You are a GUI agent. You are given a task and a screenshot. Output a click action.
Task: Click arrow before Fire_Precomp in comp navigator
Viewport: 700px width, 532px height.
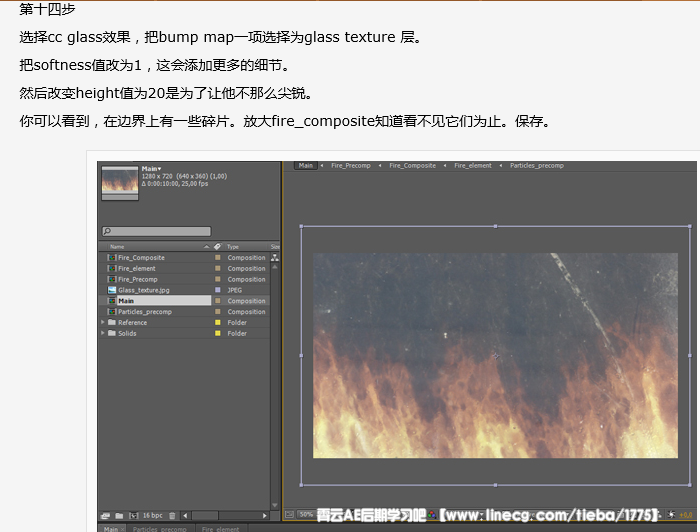(322, 166)
